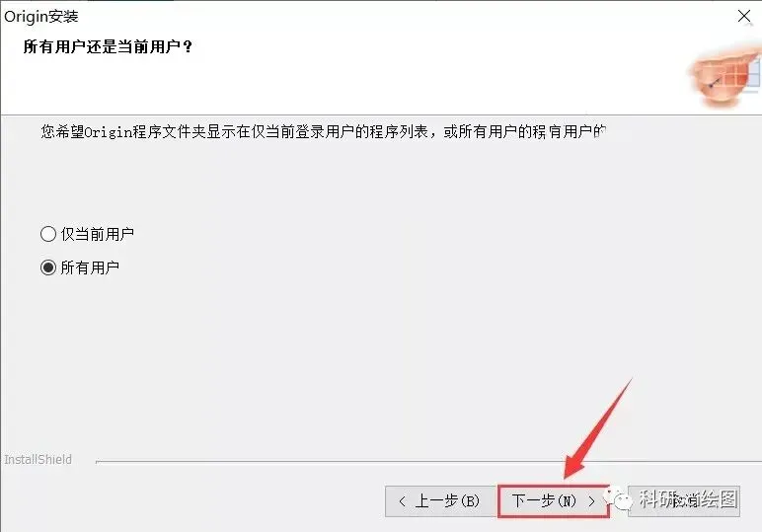Click the description text about Origin程序文件夹

tap(323, 131)
